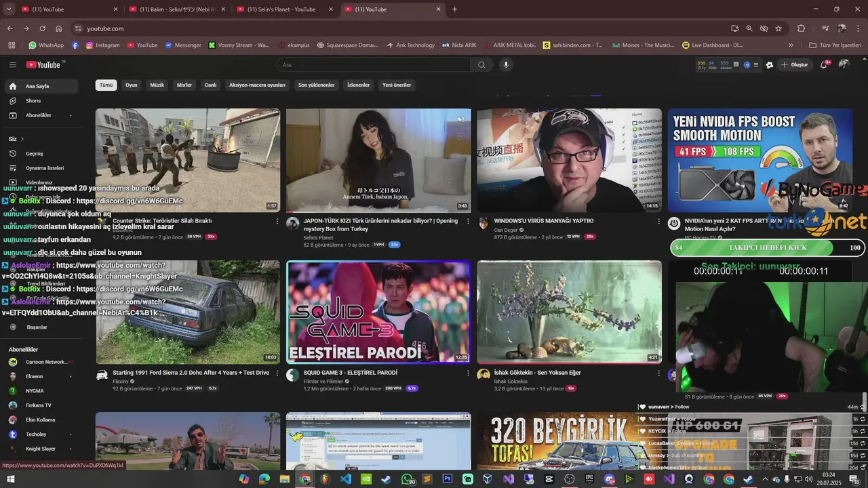
Task: Expand the Siz section chevron
Action: pyautogui.click(x=22, y=139)
